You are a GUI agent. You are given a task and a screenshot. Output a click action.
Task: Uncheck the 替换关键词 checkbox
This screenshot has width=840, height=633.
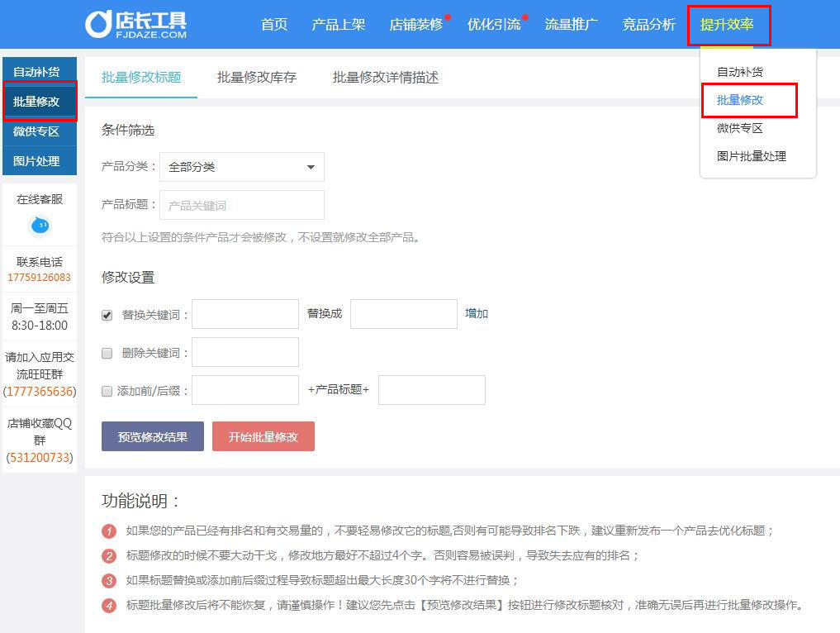pyautogui.click(x=107, y=315)
